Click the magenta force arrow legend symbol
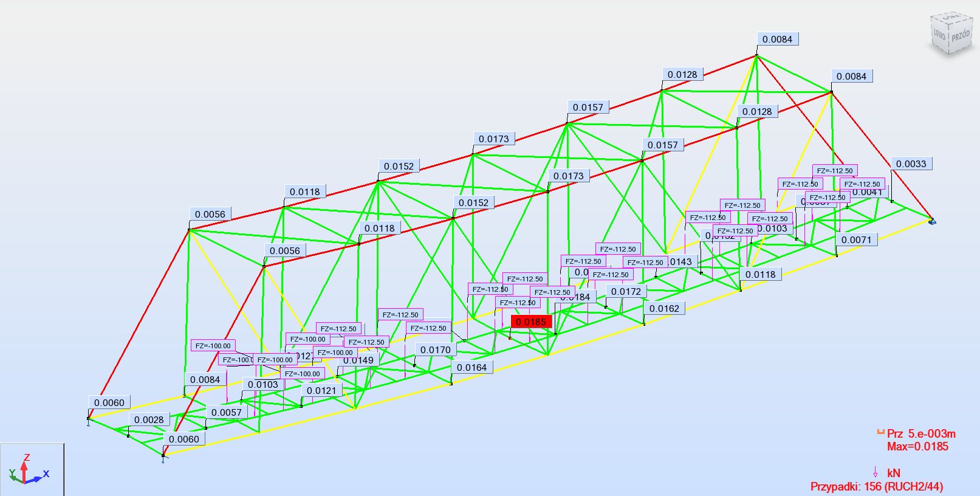Viewport: 980px width, 496px height. pyautogui.click(x=875, y=472)
